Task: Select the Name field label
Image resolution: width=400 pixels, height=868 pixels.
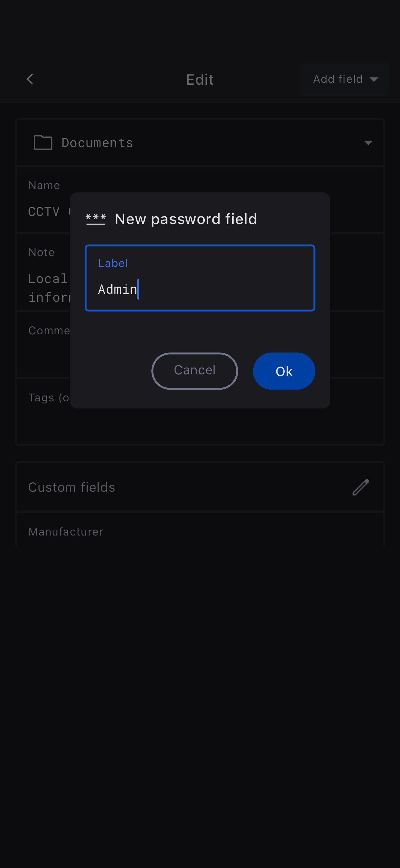Action: 44,185
